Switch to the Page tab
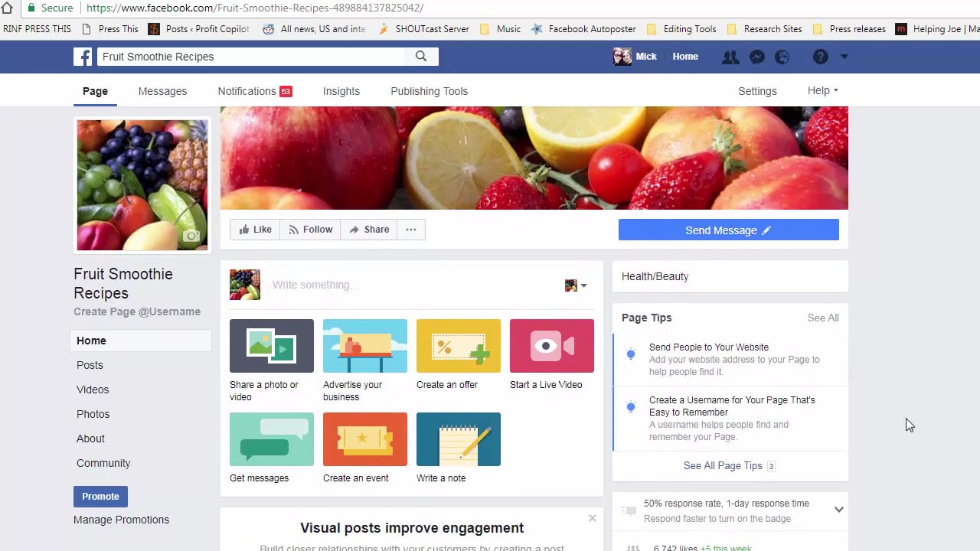980x551 pixels. 95,91
